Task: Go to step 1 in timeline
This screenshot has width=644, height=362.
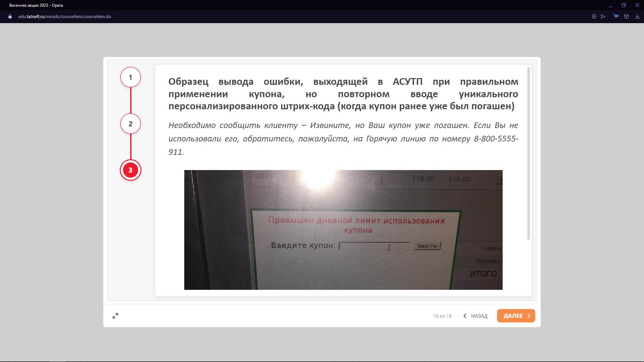Action: (130, 77)
